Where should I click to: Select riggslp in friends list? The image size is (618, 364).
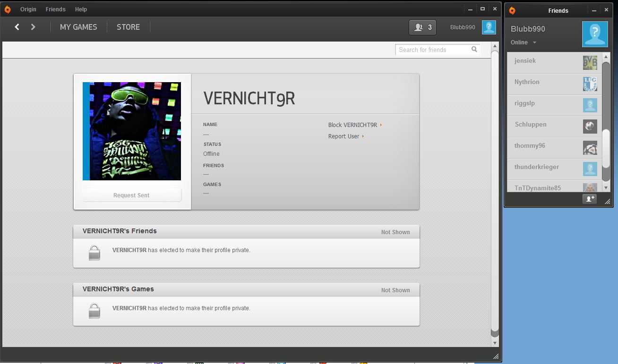coord(554,105)
